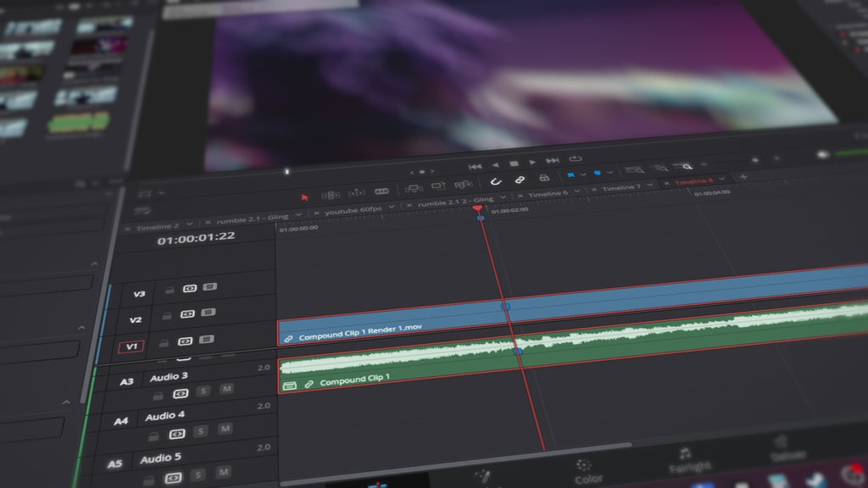Image resolution: width=868 pixels, height=488 pixels.
Task: Add a flag using the blue flag icon
Action: 571,174
